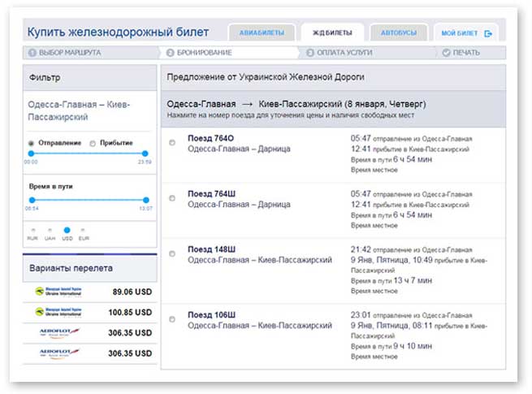The image size is (532, 394).
Task: Select EUR currency option
Action: pos(84,230)
